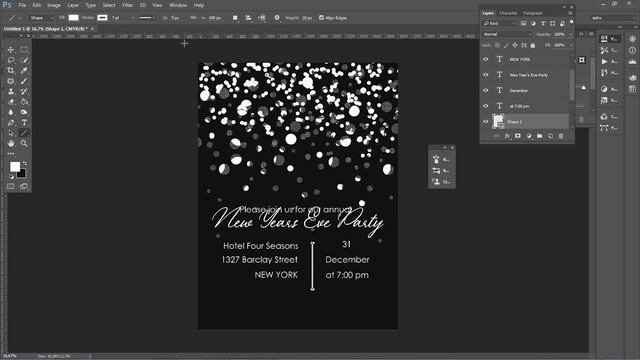Change the screen mode
The width and height of the screenshot is (640, 360).
coord(24,187)
